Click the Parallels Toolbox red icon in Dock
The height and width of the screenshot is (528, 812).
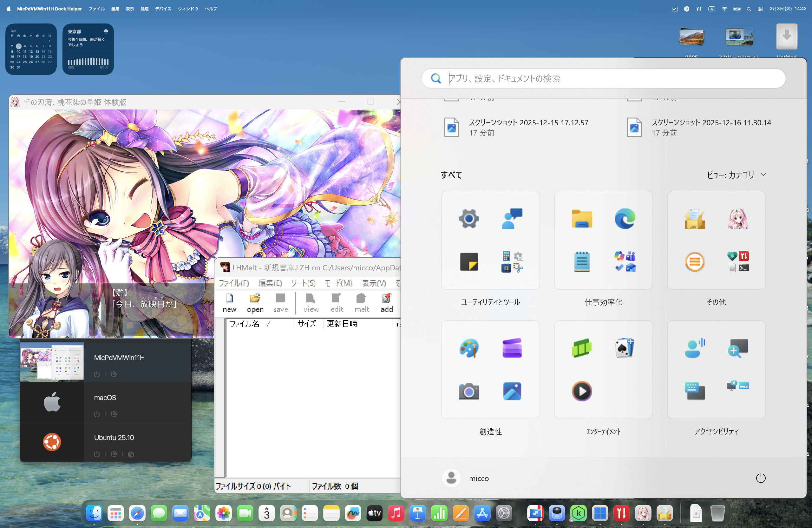[x=621, y=513]
